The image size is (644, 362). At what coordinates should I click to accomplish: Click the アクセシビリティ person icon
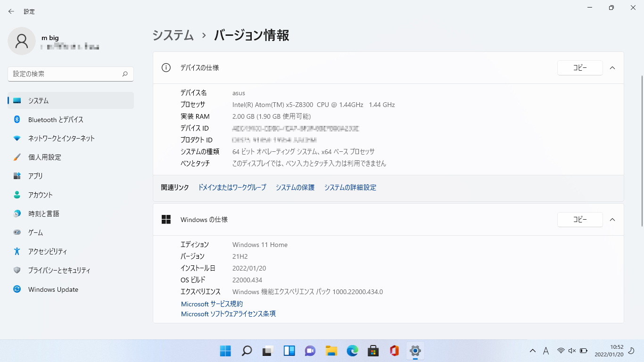17,251
